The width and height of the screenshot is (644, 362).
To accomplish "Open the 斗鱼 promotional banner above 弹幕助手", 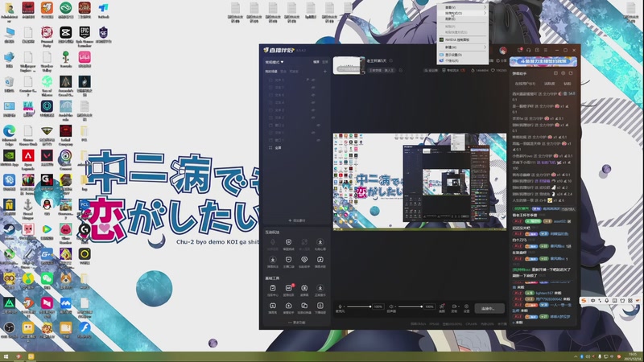I will coord(543,61).
